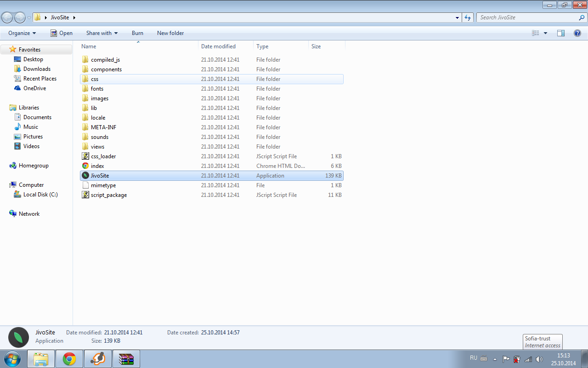Select the blank mimetype file icon

tap(85, 185)
